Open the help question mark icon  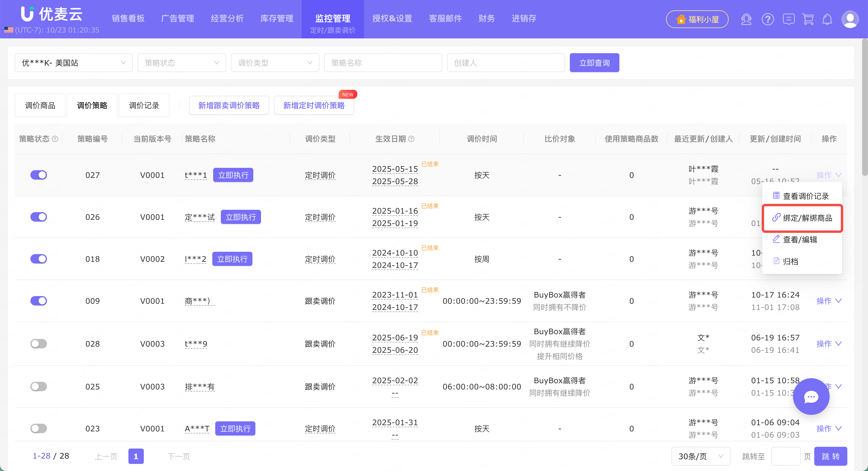click(768, 19)
